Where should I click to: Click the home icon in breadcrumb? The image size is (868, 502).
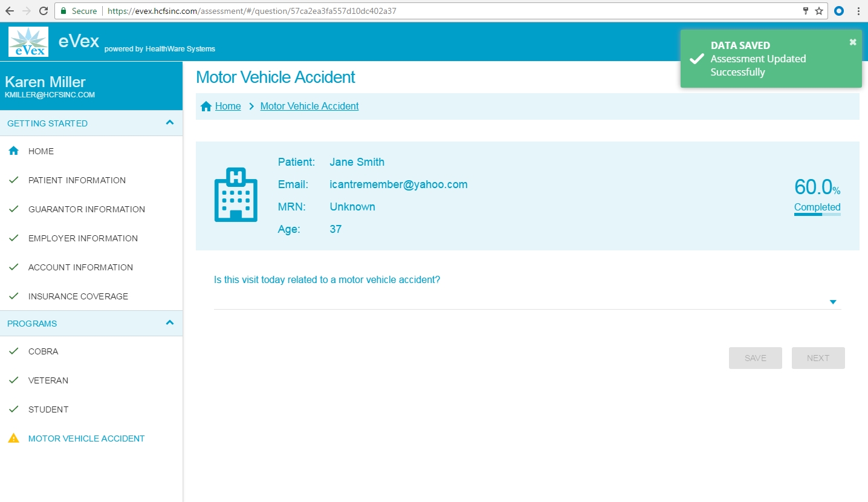206,106
